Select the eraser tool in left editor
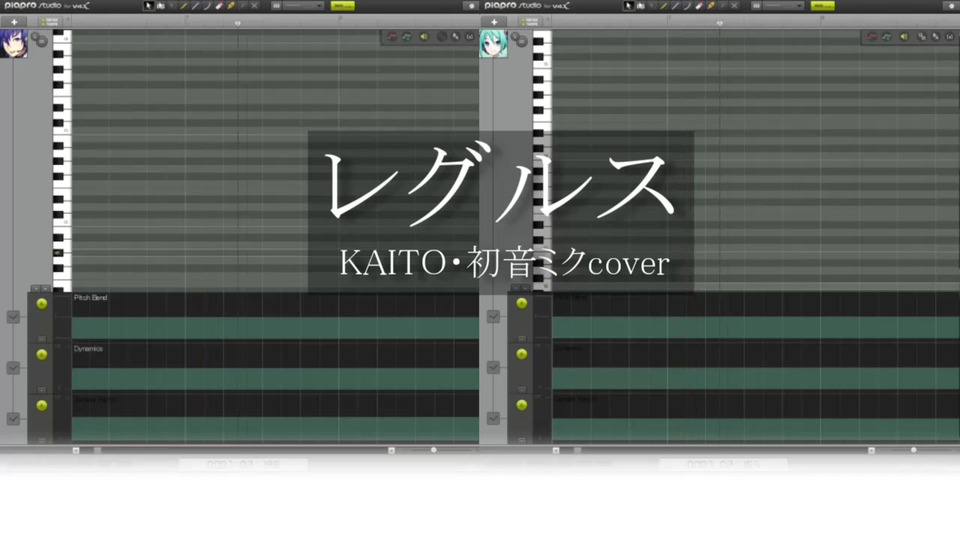 (x=219, y=6)
